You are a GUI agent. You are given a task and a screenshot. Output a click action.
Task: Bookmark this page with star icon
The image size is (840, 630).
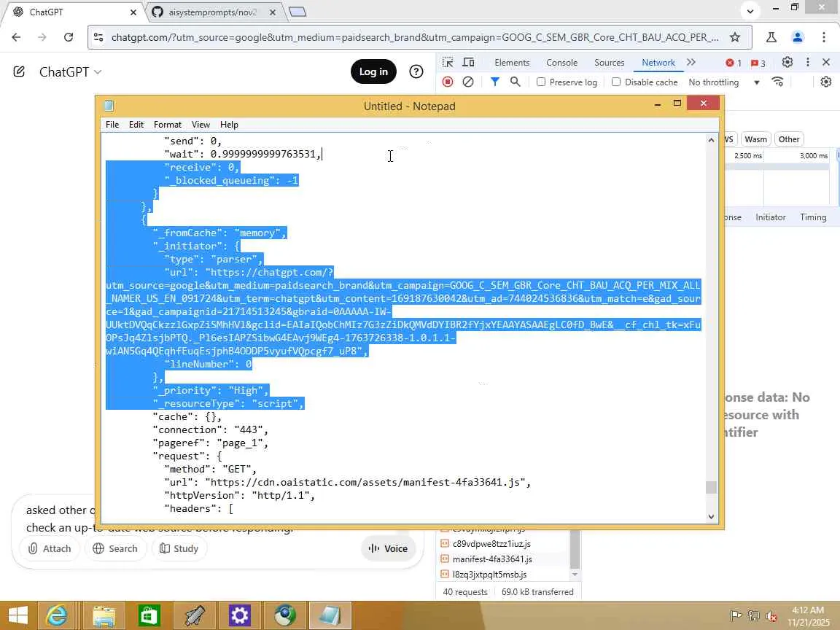(735, 37)
